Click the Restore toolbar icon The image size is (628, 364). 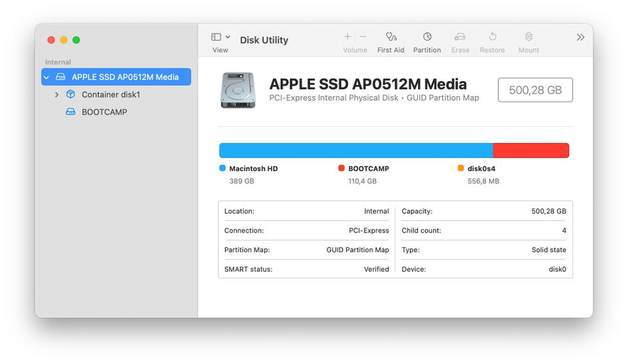[x=493, y=37]
